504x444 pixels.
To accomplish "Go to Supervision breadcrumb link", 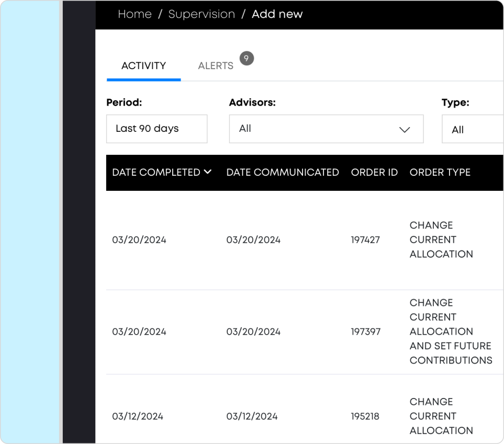I will (x=201, y=14).
